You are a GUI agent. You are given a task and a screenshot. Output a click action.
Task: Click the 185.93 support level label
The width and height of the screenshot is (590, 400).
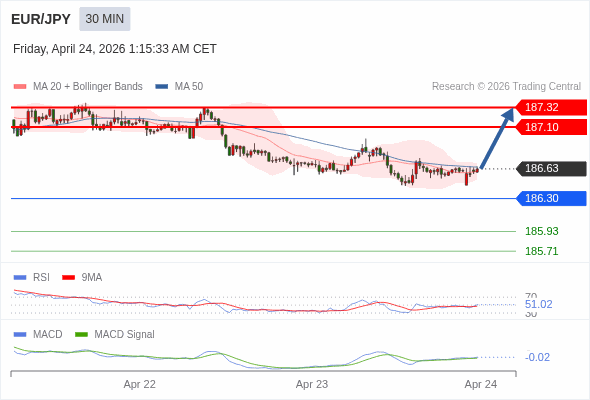click(x=541, y=231)
